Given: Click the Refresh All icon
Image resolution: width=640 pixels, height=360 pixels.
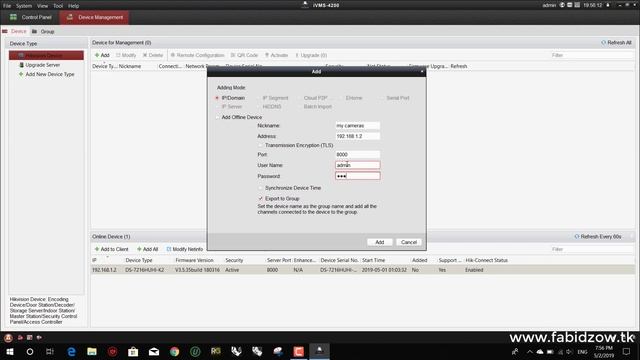Looking at the screenshot, I should click(603, 42).
